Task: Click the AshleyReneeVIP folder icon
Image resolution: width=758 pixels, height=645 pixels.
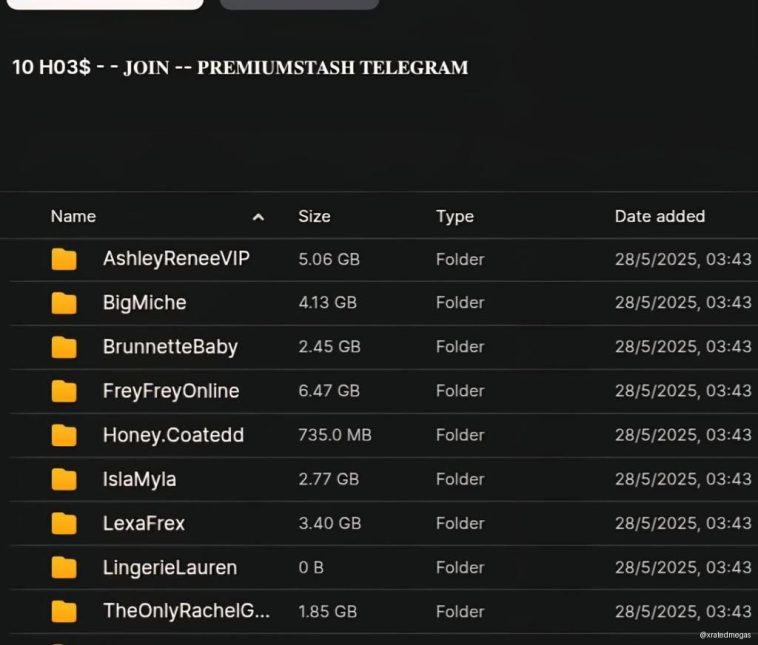Action: tap(64, 260)
